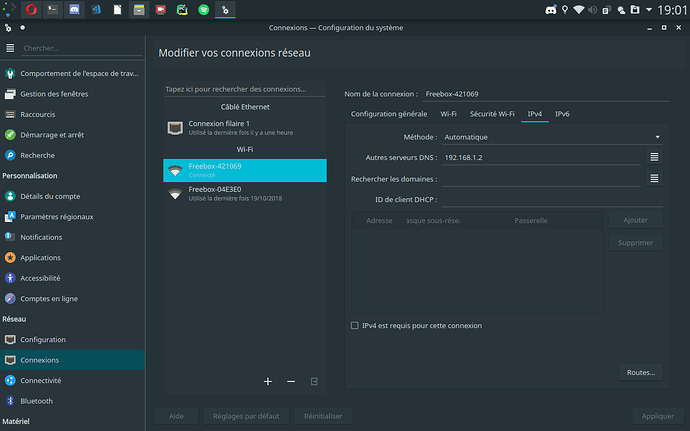Image resolution: width=690 pixels, height=431 pixels.
Task: Open Comportement de l'espace de travail
Action: (73, 74)
